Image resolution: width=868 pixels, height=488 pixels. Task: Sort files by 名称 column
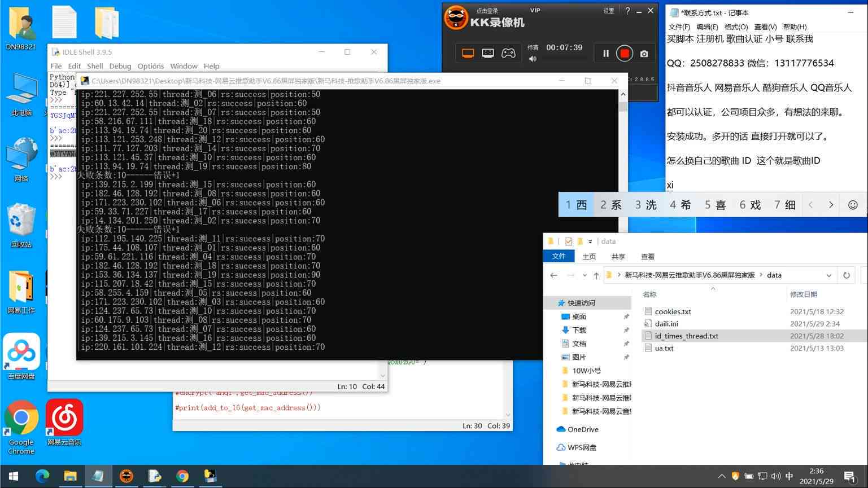point(649,294)
